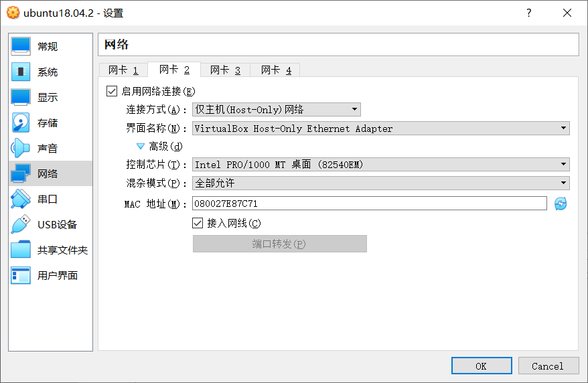Screen dimensions: 588x383
Task: Uncheck the 接入网线 cable connected checkbox
Action: 198,223
